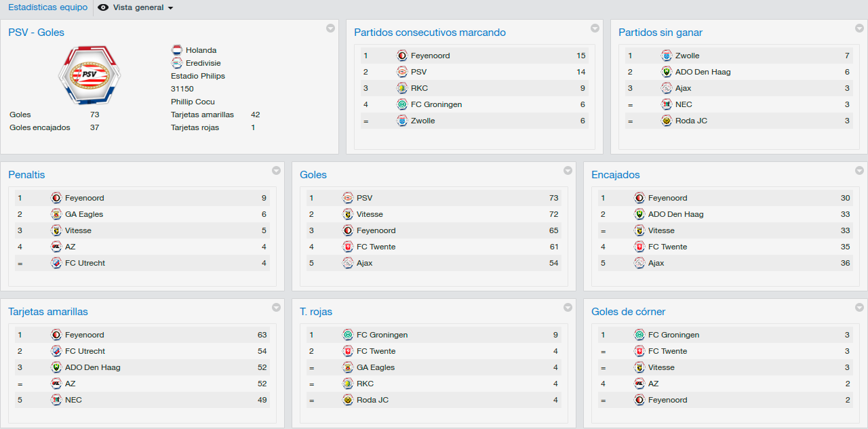868x429 pixels.
Task: Open options arrow for Goles de córner
Action: [x=859, y=308]
